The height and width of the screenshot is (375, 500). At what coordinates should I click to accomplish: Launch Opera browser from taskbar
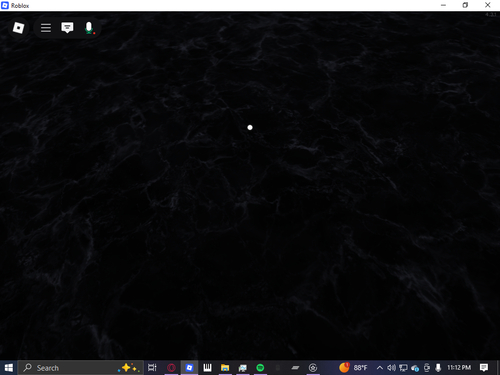coord(171,368)
